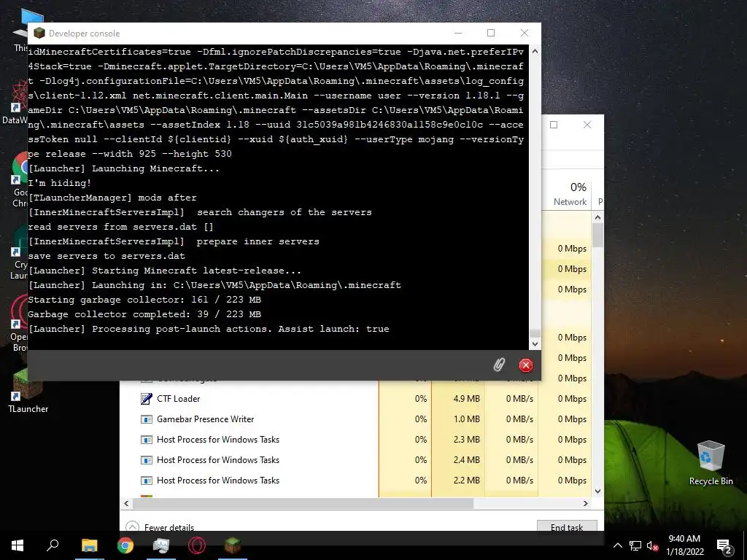
Task: Click "[Launcher] Launching Minecraft..." console line
Action: point(124,168)
